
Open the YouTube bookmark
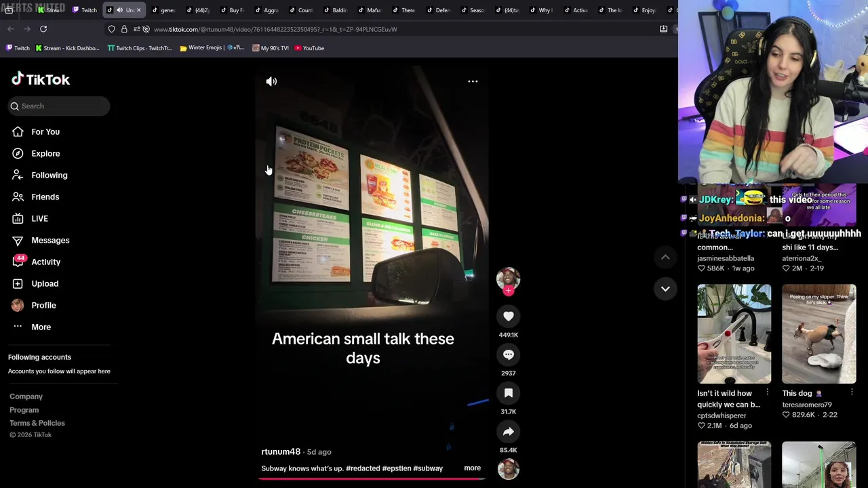pos(309,48)
